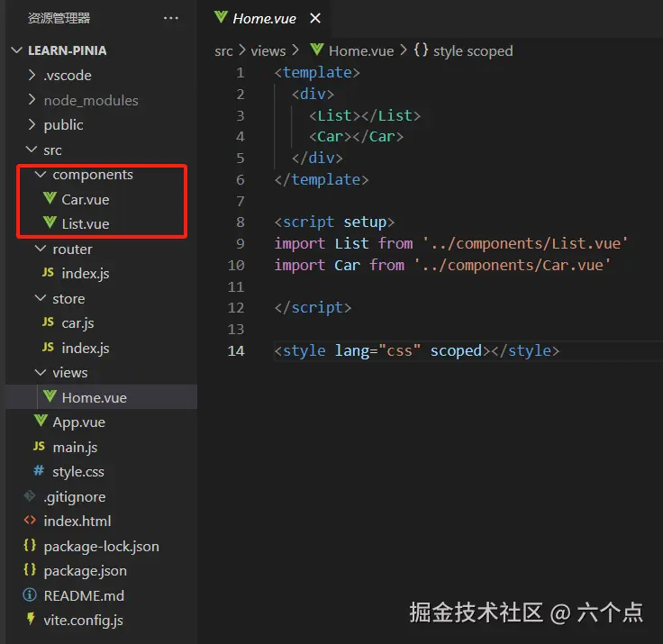Collapse the components folder chevron

click(41, 174)
